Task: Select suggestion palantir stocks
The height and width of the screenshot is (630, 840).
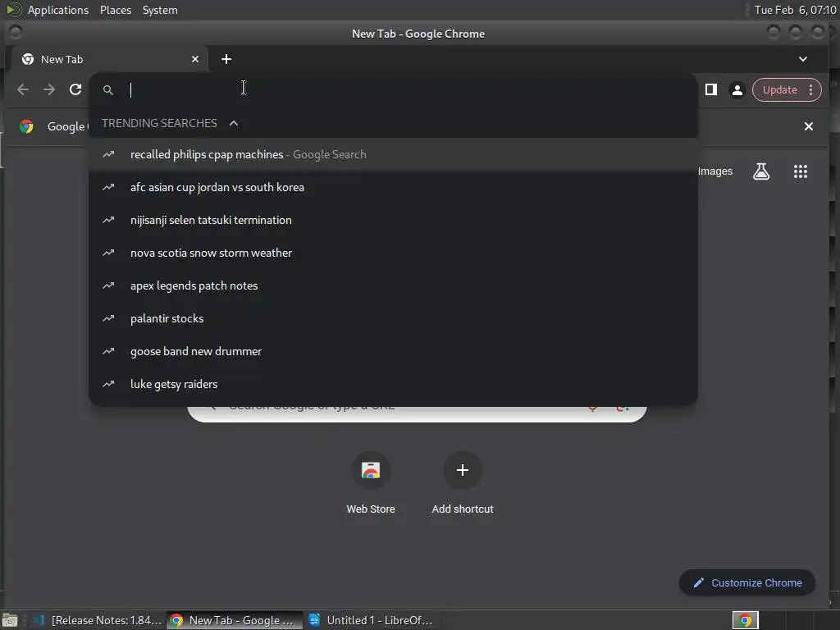Action: coord(393,318)
